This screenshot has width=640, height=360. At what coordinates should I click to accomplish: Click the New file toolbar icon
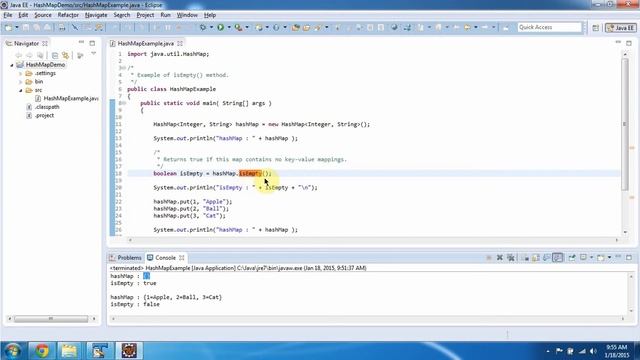(x=8, y=27)
